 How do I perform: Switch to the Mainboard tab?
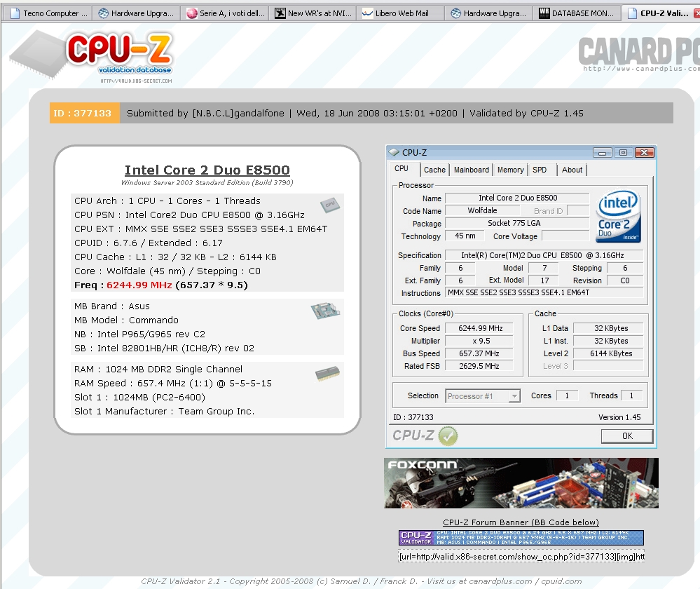472,170
